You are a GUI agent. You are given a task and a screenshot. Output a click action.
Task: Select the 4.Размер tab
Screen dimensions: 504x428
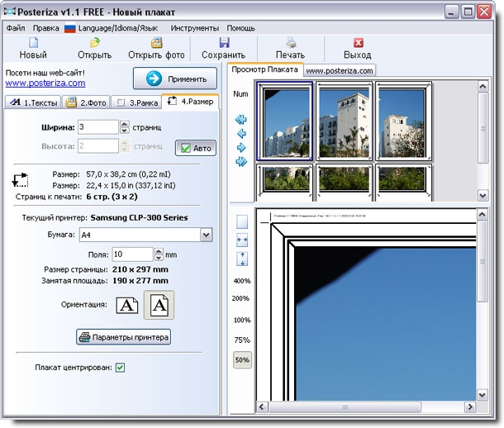(190, 102)
